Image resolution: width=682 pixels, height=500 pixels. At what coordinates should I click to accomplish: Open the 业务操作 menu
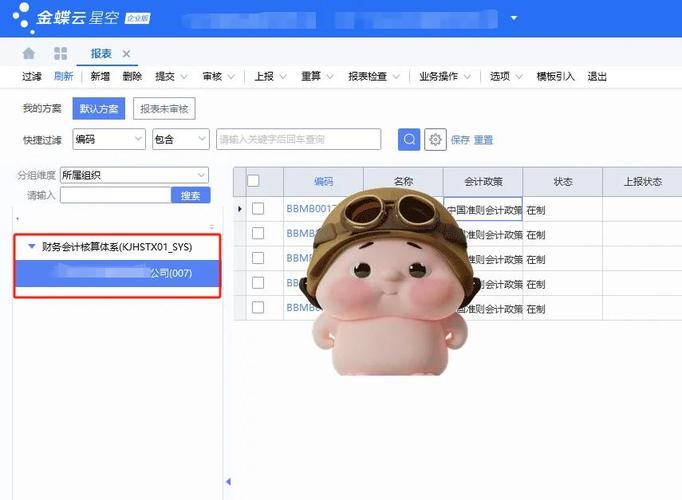445,77
